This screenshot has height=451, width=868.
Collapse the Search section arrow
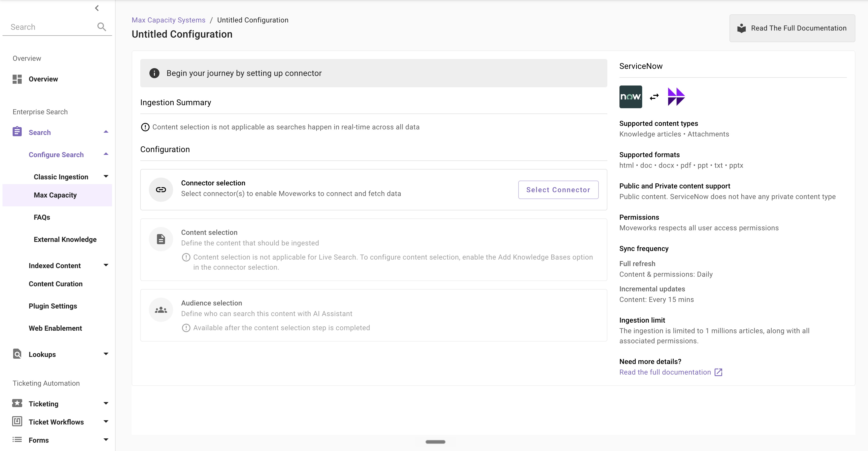106,132
